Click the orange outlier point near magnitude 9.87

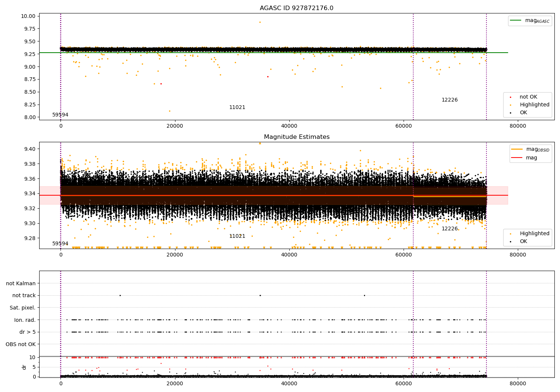[260, 22]
